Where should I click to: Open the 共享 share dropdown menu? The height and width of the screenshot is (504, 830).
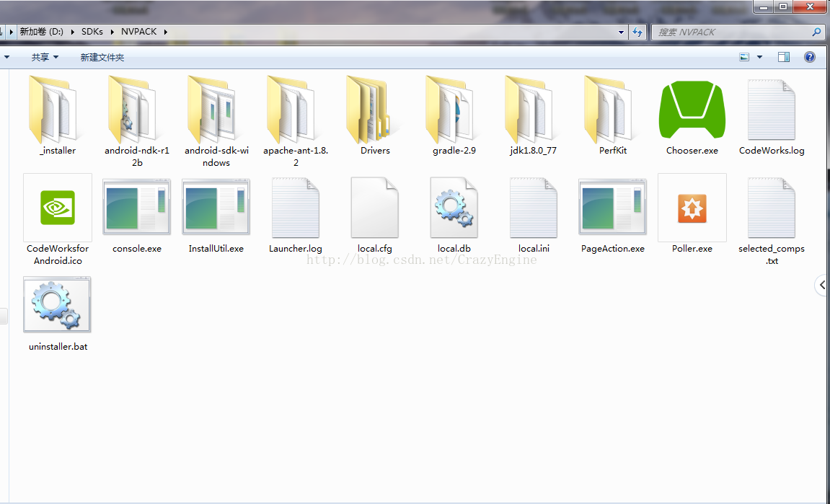[x=45, y=57]
